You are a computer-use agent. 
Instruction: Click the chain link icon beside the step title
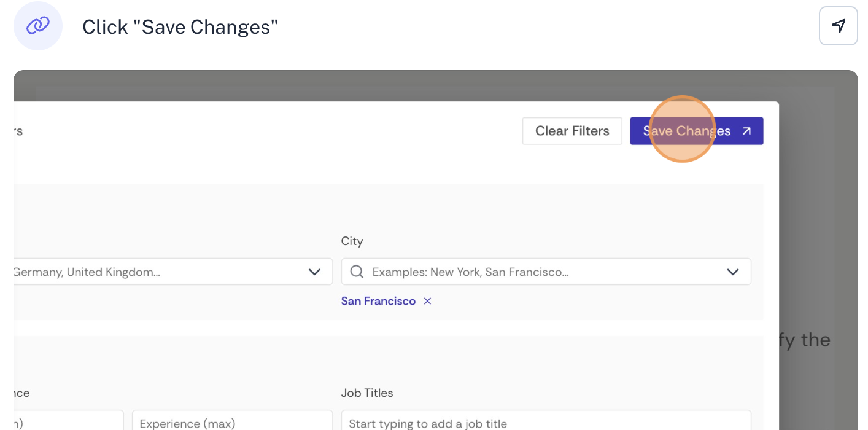tap(38, 26)
